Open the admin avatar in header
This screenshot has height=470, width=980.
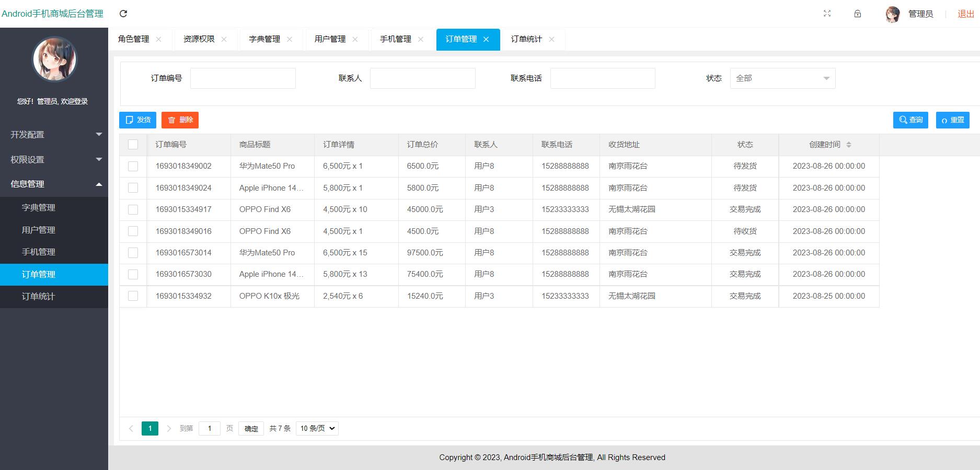coord(893,14)
